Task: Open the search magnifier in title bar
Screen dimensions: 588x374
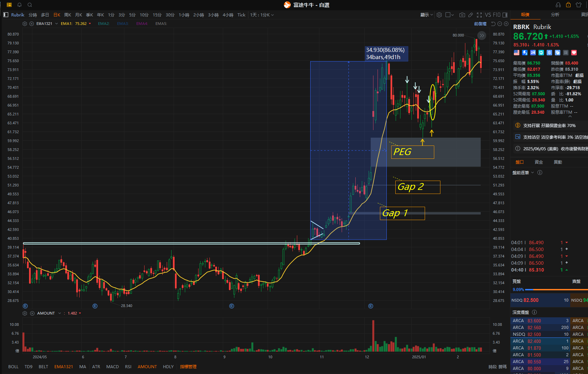Action: tap(30, 5)
